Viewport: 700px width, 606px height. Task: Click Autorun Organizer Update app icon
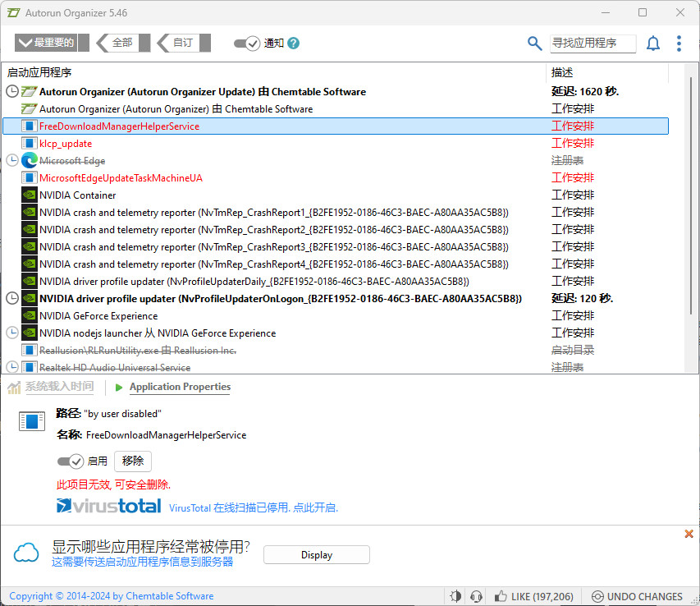click(x=30, y=91)
